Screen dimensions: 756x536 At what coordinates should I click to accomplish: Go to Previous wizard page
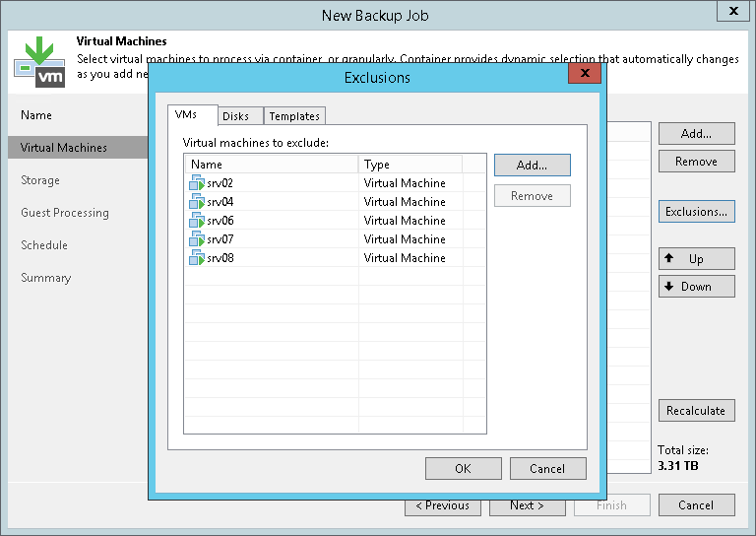click(443, 506)
